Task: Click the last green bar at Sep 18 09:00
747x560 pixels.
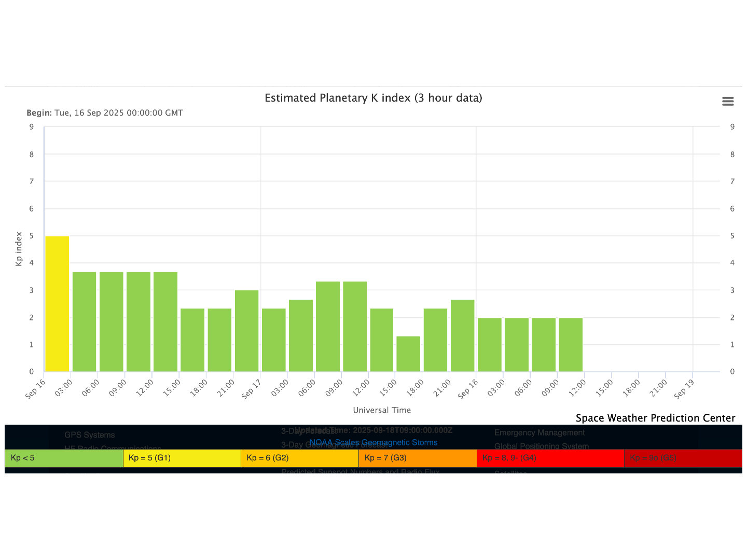Action: pyautogui.click(x=571, y=345)
